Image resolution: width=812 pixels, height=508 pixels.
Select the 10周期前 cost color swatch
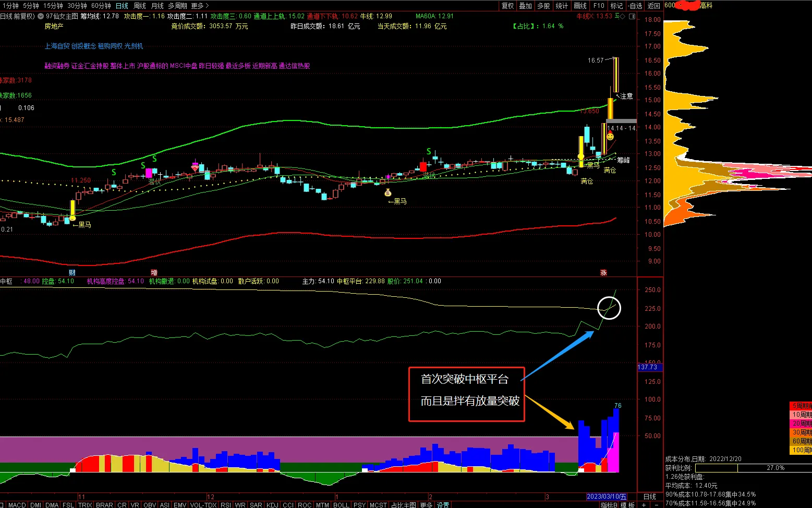tap(801, 415)
